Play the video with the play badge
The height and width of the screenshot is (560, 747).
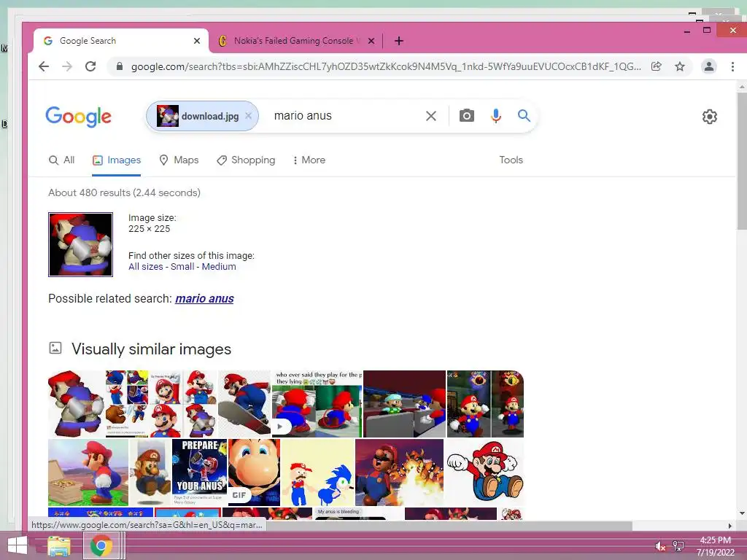click(x=282, y=427)
